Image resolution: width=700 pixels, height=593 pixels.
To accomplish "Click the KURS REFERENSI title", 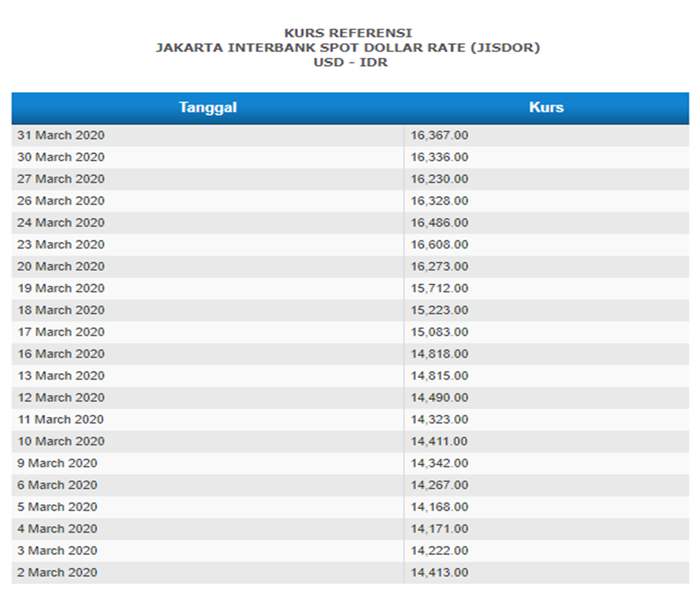I will pyautogui.click(x=348, y=33).
